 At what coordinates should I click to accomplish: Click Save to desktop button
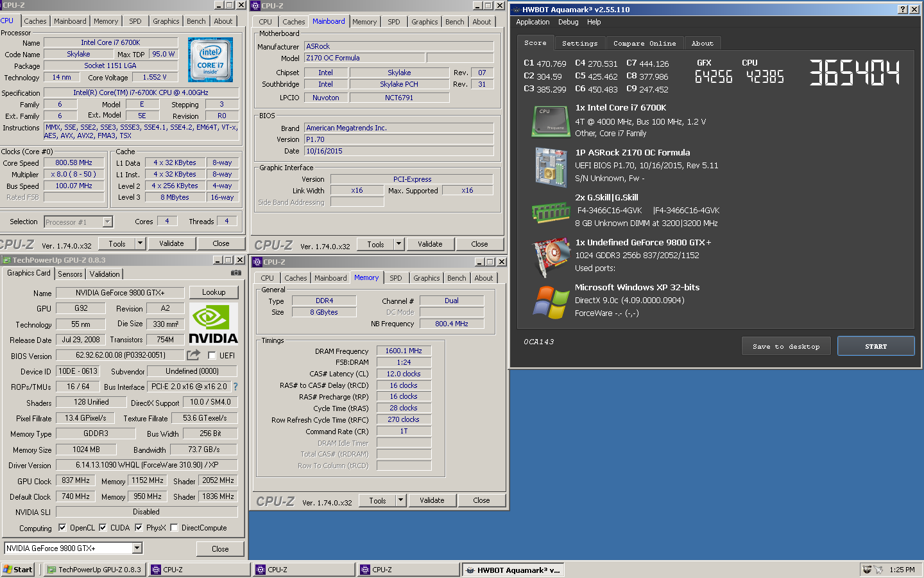coord(786,346)
